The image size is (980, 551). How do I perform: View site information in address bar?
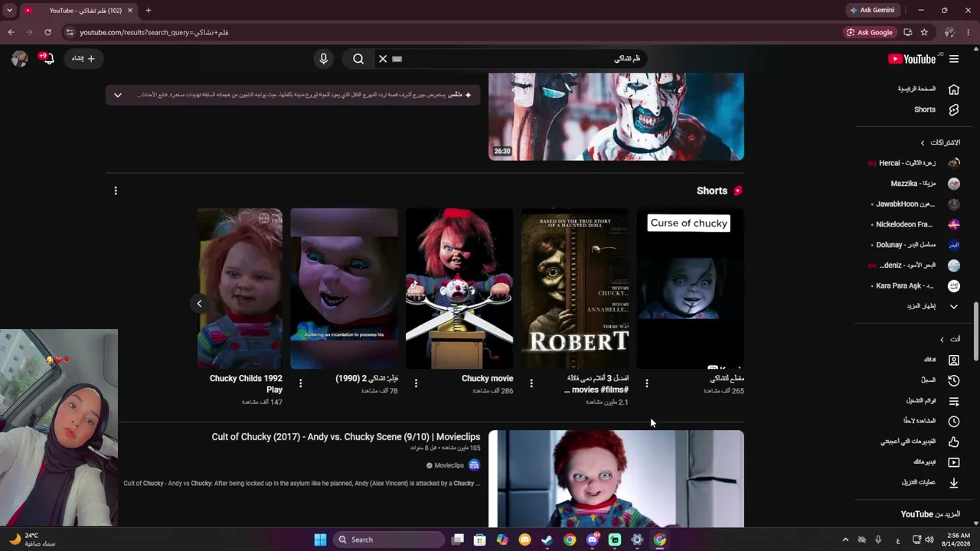69,32
